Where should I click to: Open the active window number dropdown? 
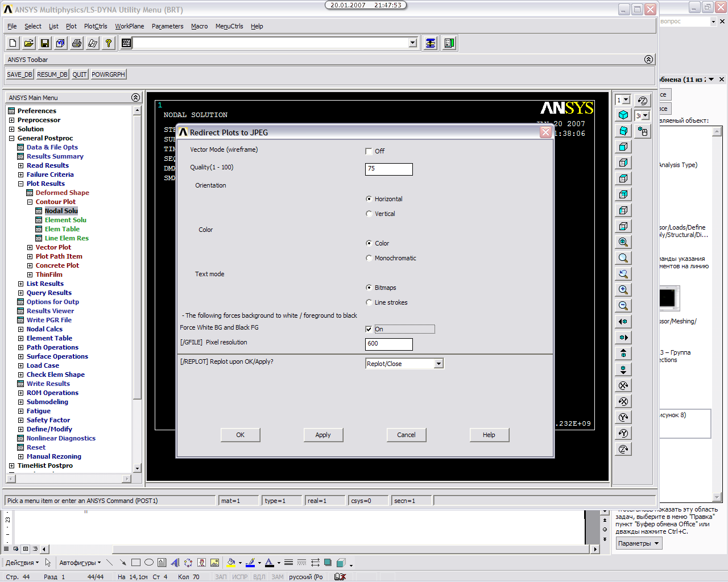[626, 100]
